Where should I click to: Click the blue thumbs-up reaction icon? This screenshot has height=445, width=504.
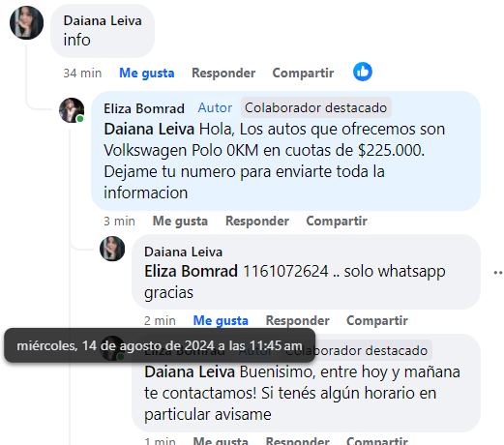coord(363,72)
